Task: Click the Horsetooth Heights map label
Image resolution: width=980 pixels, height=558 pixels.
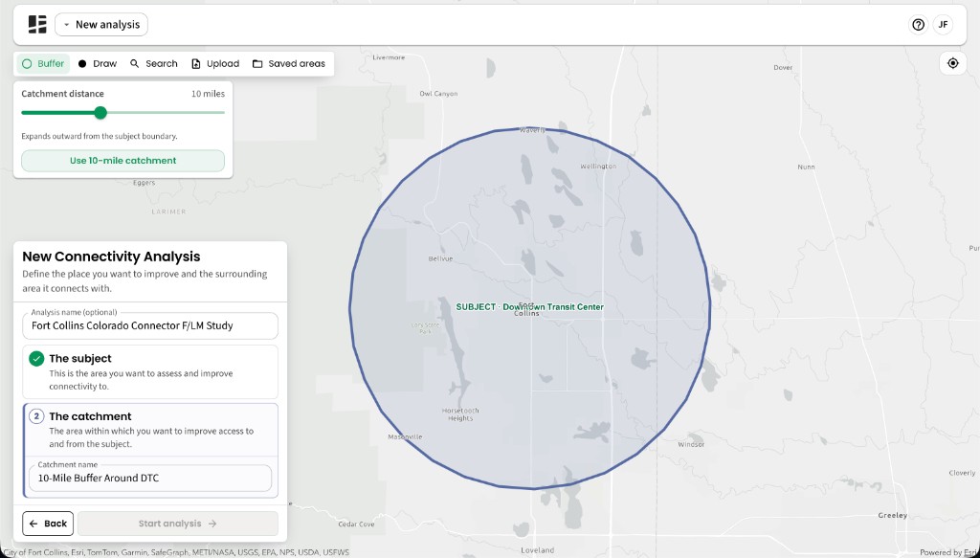Action: [460, 414]
